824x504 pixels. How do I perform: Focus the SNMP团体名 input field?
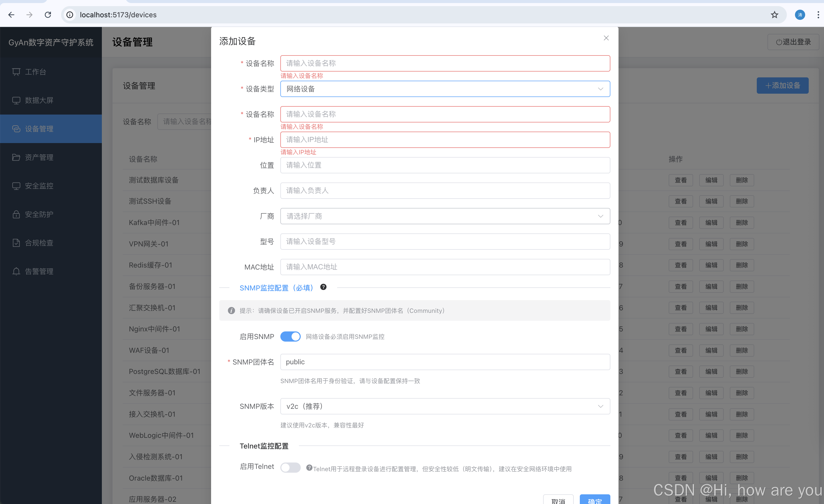click(x=445, y=362)
